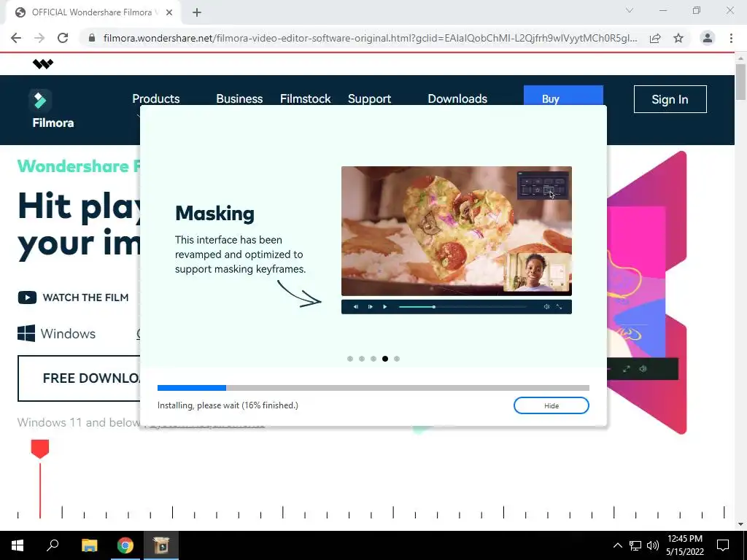This screenshot has height=560, width=747.
Task: Select the Filmora installer taskbar icon
Action: pos(161,545)
